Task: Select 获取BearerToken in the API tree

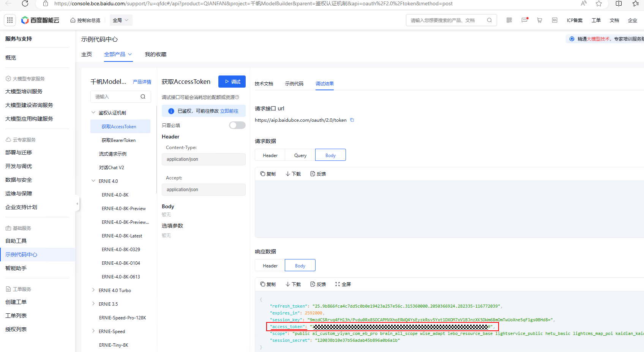Action: (118, 140)
